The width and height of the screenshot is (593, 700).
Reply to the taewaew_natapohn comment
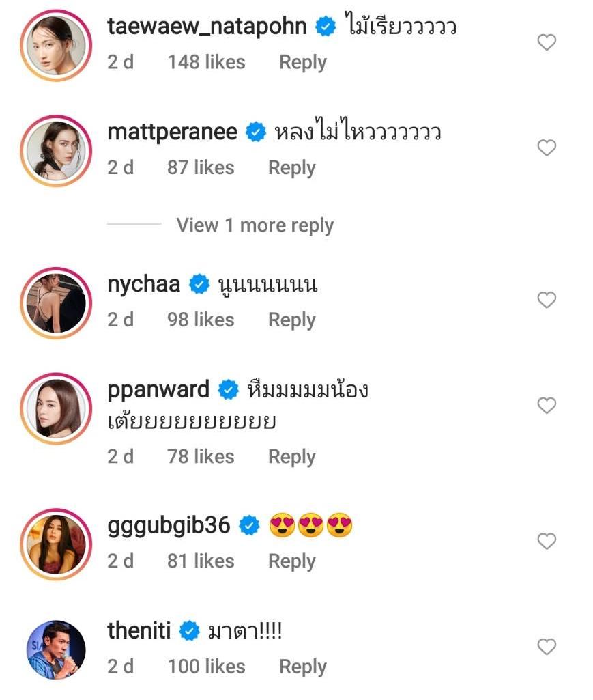pos(302,62)
